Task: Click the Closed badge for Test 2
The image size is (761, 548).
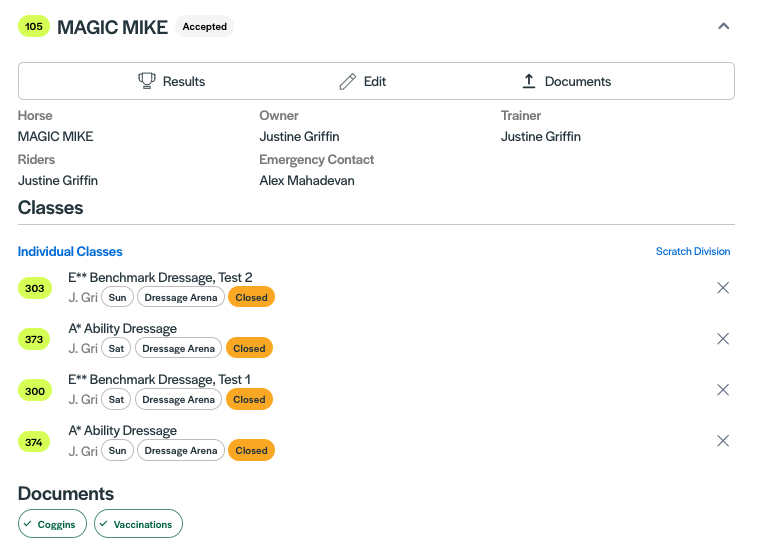Action: click(251, 298)
